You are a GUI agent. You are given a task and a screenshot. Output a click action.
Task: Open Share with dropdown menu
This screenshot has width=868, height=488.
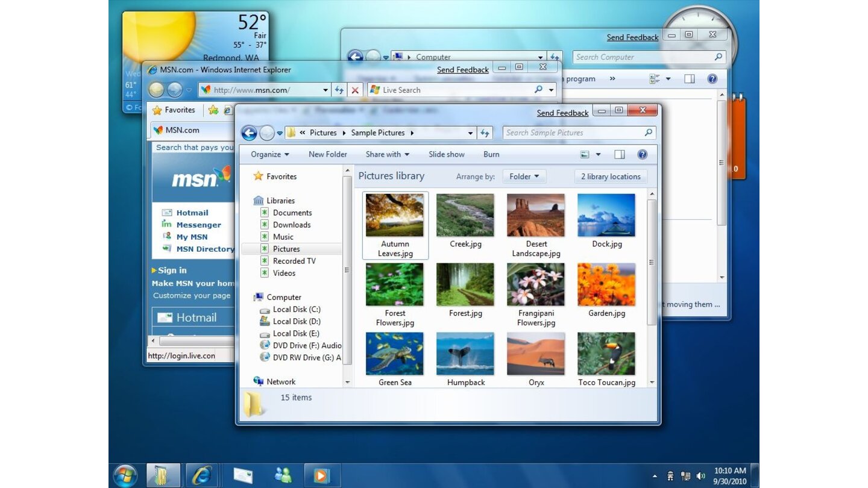(x=388, y=155)
